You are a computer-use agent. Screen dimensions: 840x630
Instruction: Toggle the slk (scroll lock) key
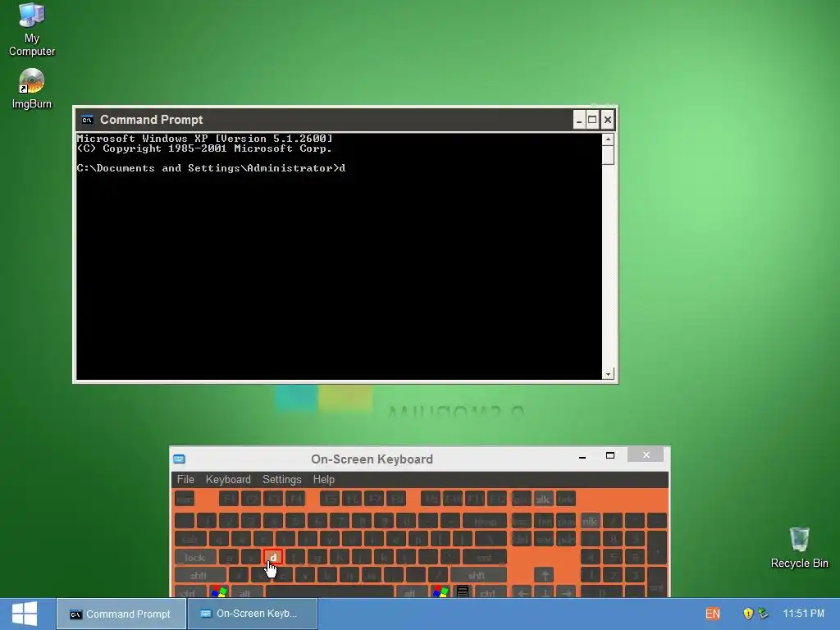(x=544, y=500)
